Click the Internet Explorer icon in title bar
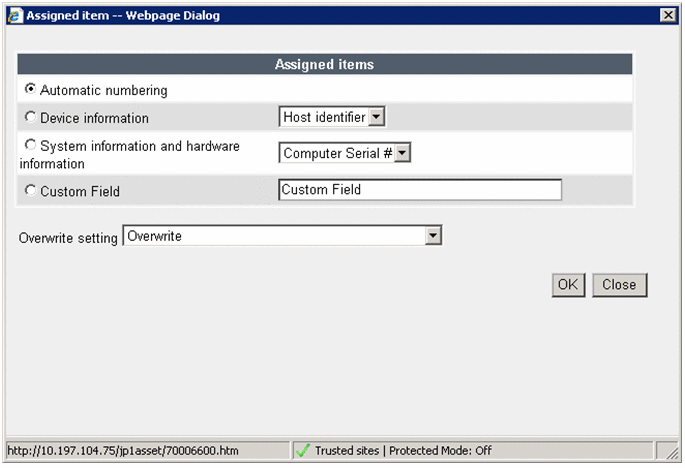The width and height of the screenshot is (685, 468). (15, 16)
